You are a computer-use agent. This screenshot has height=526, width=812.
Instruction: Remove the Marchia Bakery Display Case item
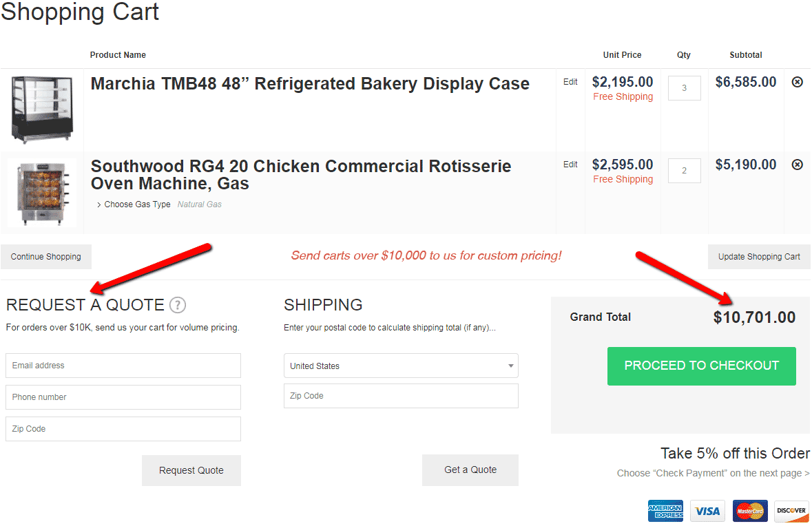[x=798, y=82]
